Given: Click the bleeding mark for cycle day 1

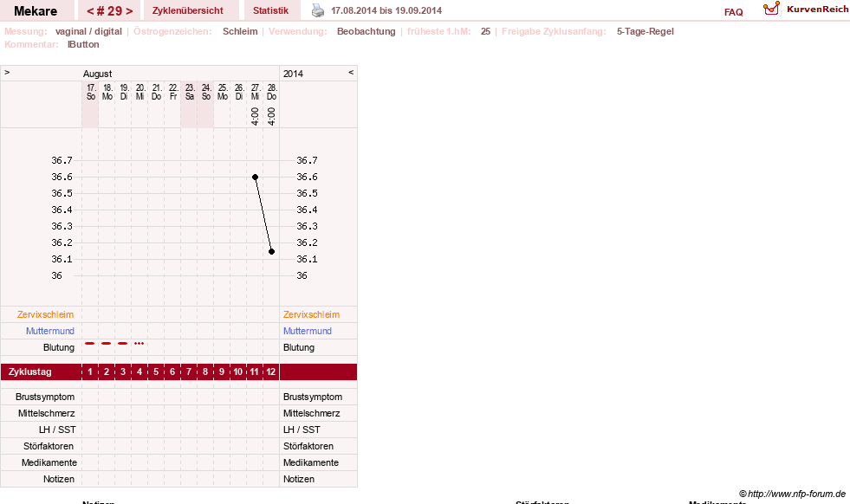Looking at the screenshot, I should coord(90,344).
